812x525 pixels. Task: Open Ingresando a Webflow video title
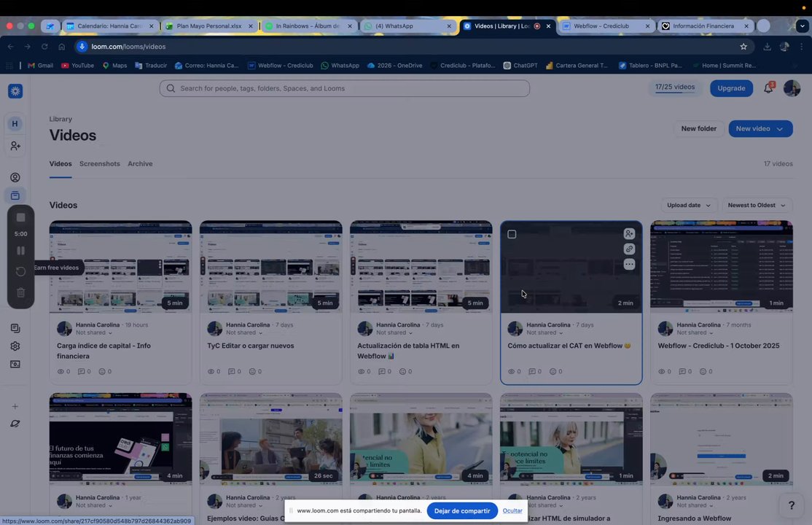coord(695,518)
